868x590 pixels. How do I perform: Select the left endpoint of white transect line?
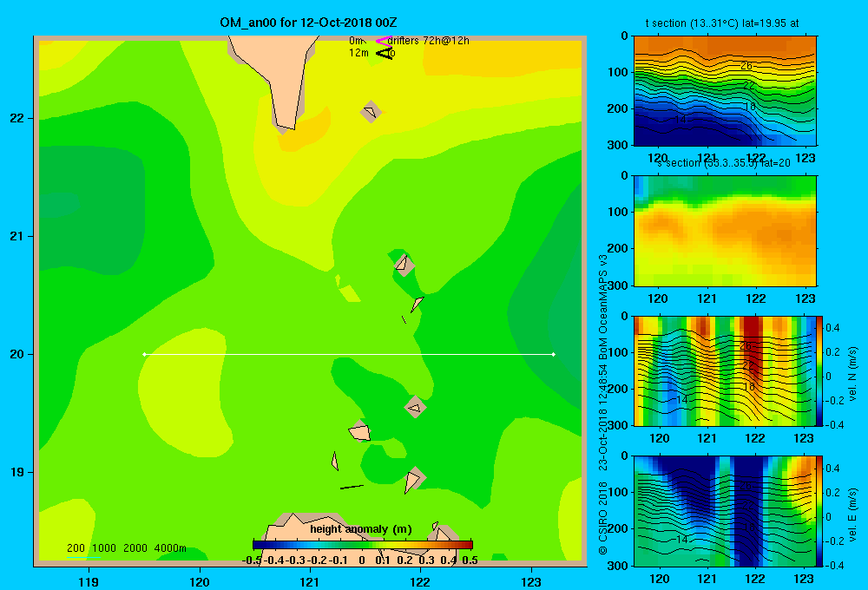[x=144, y=354]
